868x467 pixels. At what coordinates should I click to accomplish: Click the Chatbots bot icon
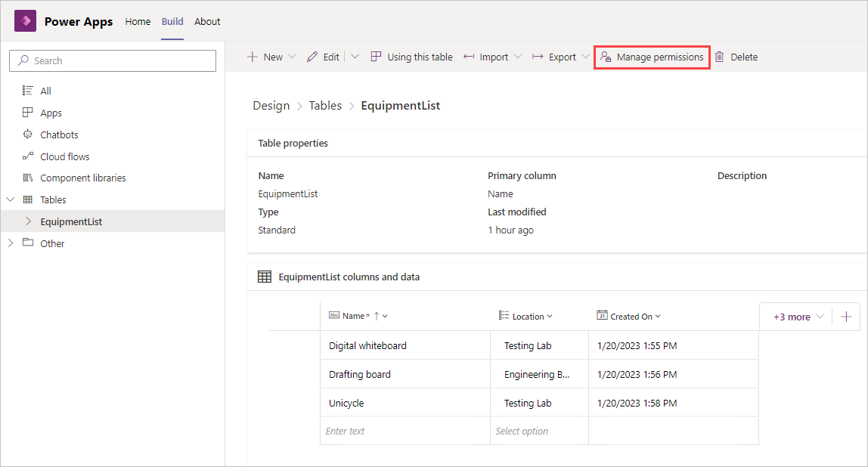28,134
